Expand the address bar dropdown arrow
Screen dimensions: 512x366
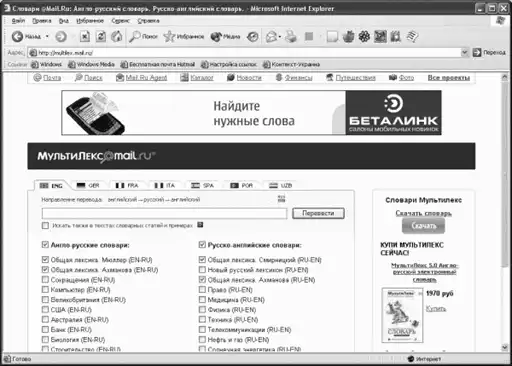[464, 52]
